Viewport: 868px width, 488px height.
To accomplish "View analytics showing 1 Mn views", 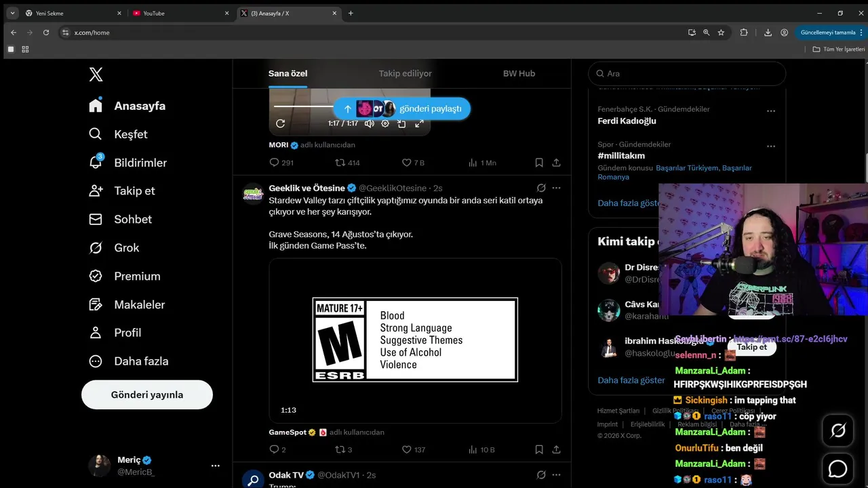I will [482, 163].
